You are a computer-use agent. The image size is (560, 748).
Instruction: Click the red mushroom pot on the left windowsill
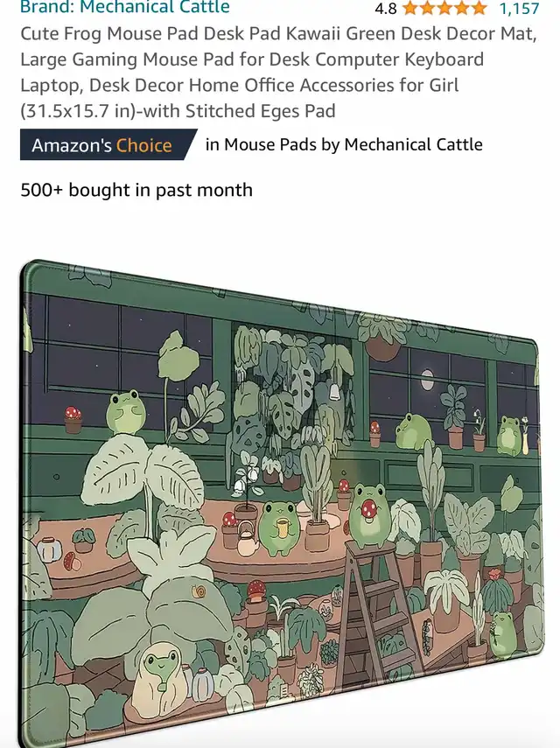pyautogui.click(x=73, y=420)
